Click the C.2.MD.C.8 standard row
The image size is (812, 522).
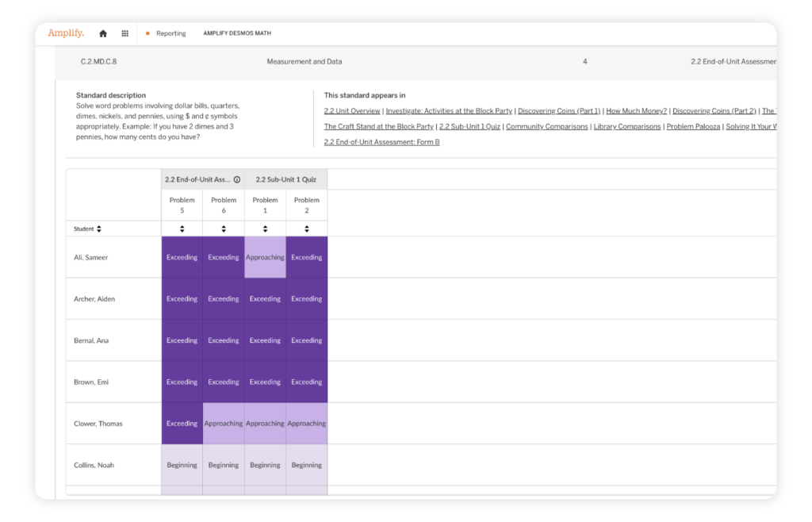click(99, 61)
